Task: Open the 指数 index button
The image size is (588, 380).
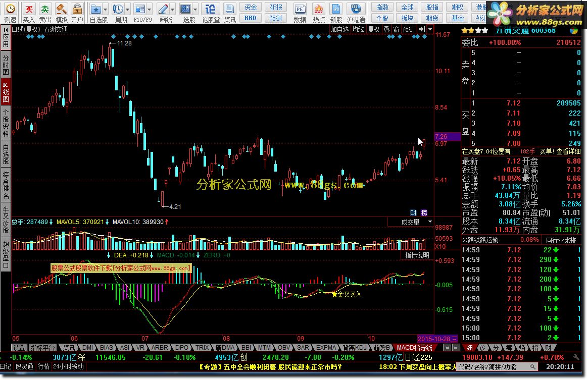Action: click(x=382, y=7)
